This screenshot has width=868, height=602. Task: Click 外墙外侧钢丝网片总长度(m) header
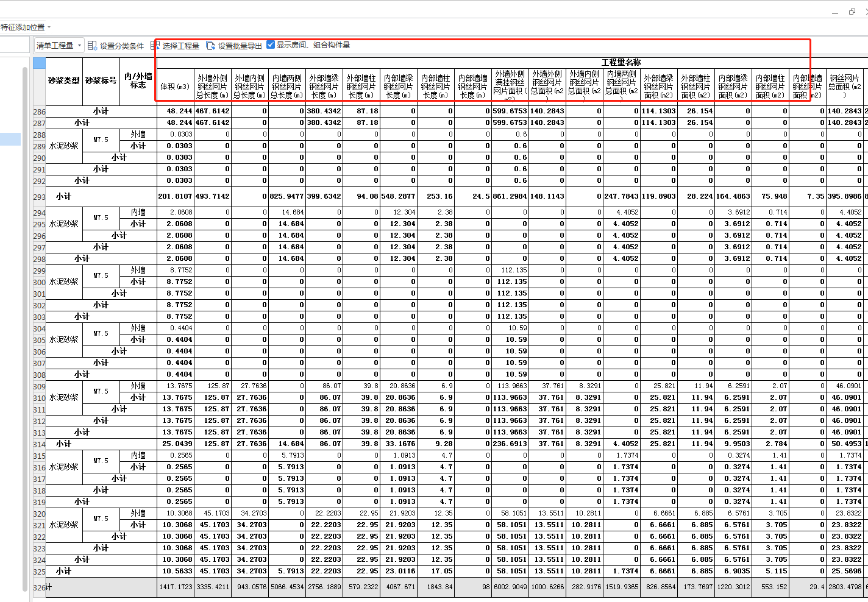pos(213,87)
